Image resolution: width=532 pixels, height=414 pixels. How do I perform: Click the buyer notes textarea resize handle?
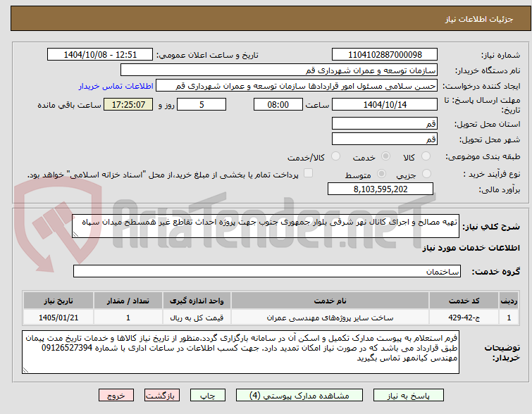click(x=25, y=370)
